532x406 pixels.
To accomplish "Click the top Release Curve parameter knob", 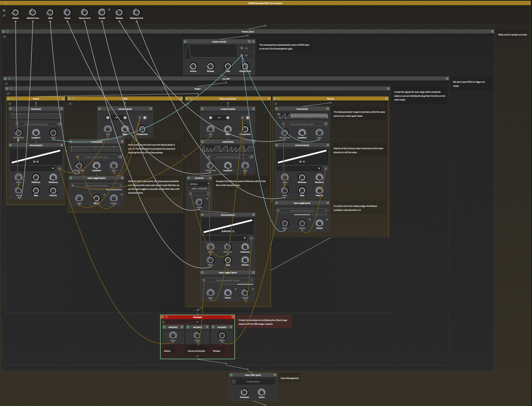I will pyautogui.click(x=137, y=12).
